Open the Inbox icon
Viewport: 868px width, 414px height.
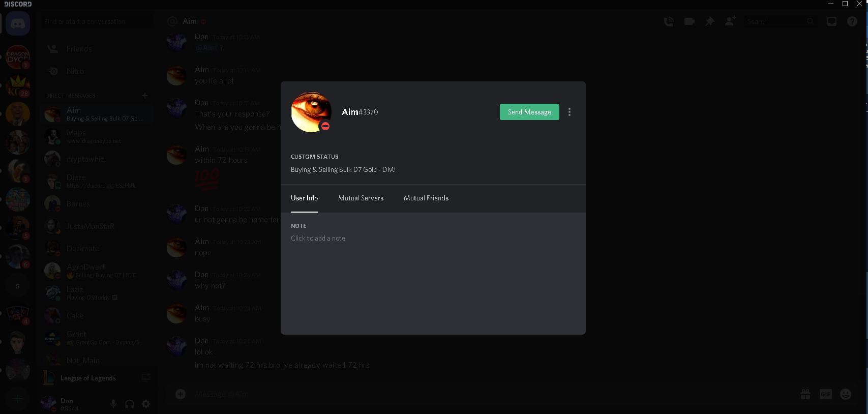coord(832,21)
